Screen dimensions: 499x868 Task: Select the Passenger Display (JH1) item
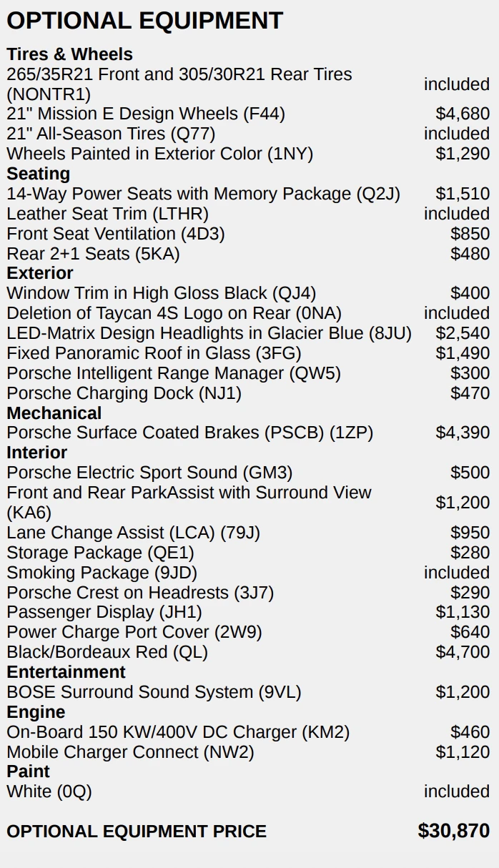(x=104, y=612)
